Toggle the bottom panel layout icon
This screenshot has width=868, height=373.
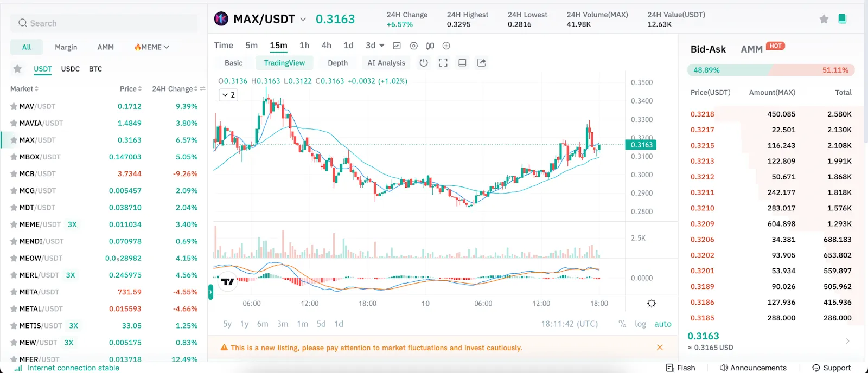click(462, 63)
